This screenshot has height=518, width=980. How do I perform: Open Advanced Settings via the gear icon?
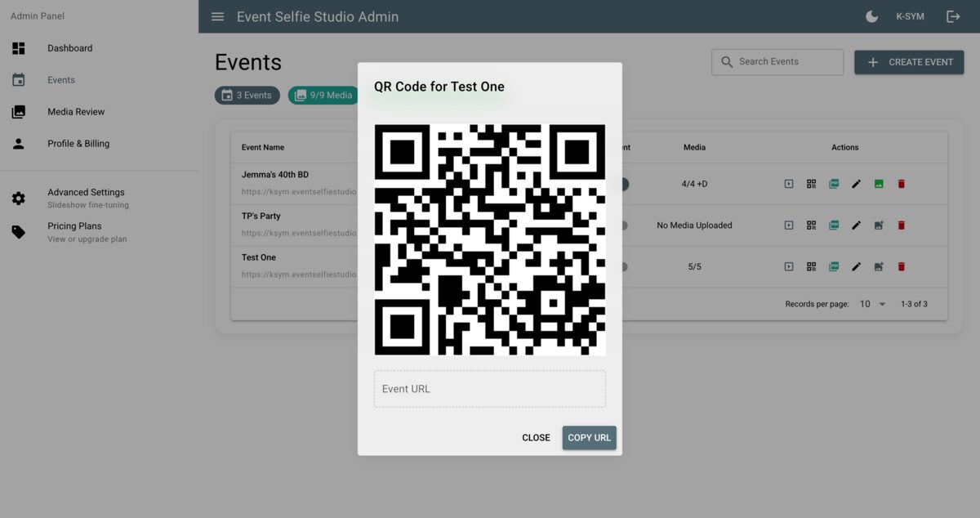click(x=18, y=198)
